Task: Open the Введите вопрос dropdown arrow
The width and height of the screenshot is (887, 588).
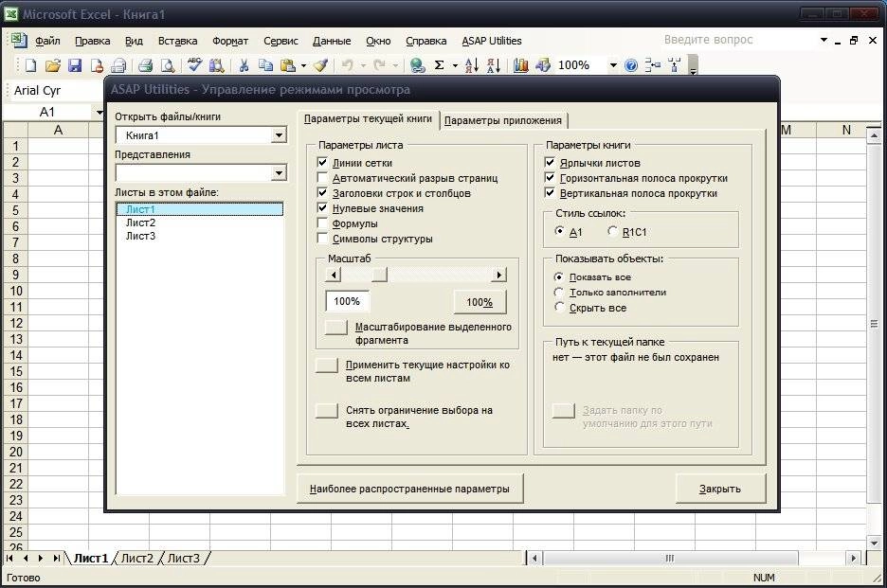Action: pos(824,40)
